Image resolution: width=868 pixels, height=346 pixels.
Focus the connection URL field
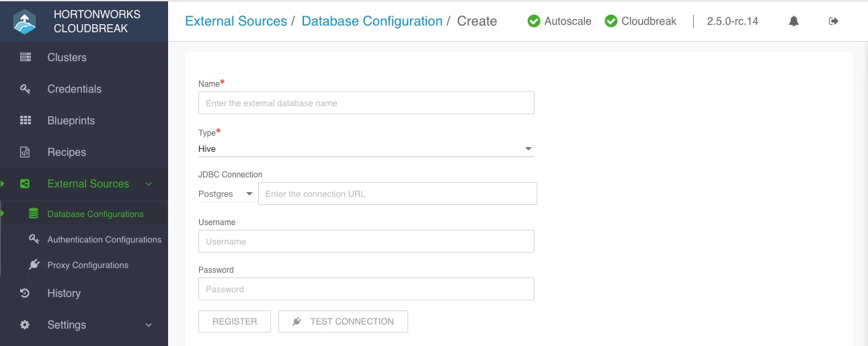(397, 193)
